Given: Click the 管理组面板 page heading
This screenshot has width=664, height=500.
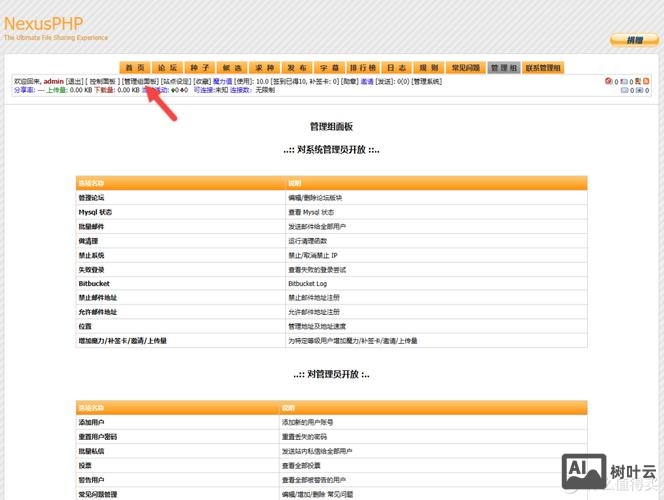Looking at the screenshot, I should (332, 127).
